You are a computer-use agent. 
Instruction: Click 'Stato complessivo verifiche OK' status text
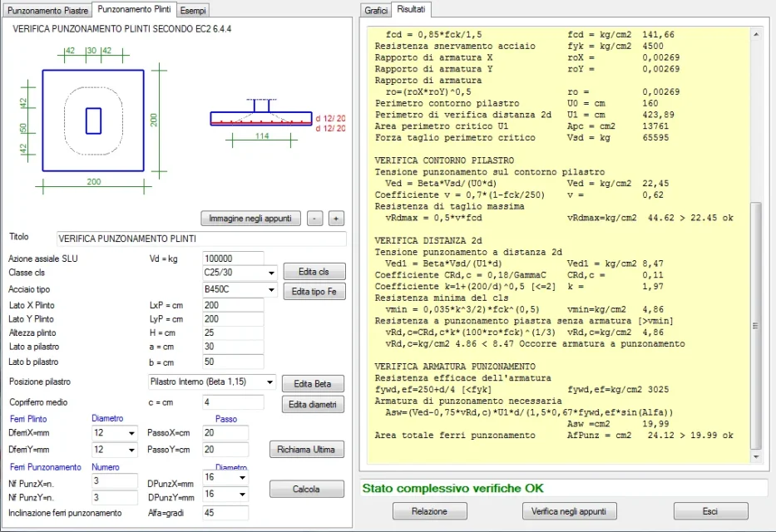pyautogui.click(x=452, y=488)
